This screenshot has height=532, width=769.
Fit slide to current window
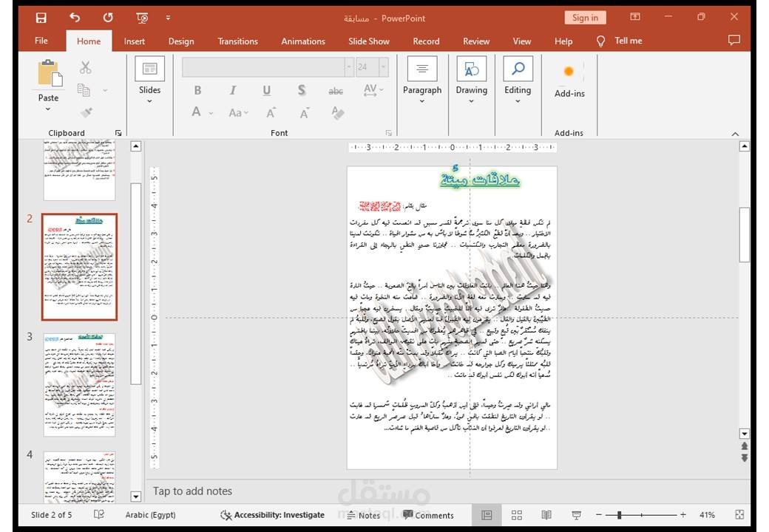[x=739, y=514]
